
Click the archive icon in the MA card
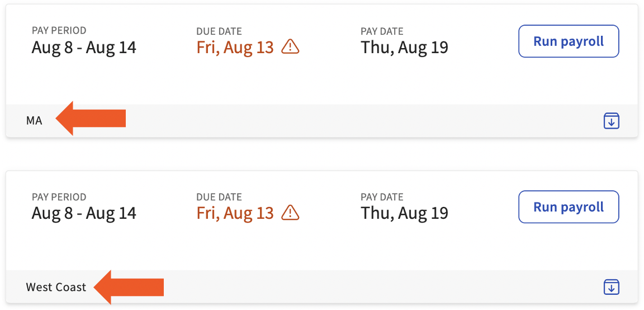(612, 121)
